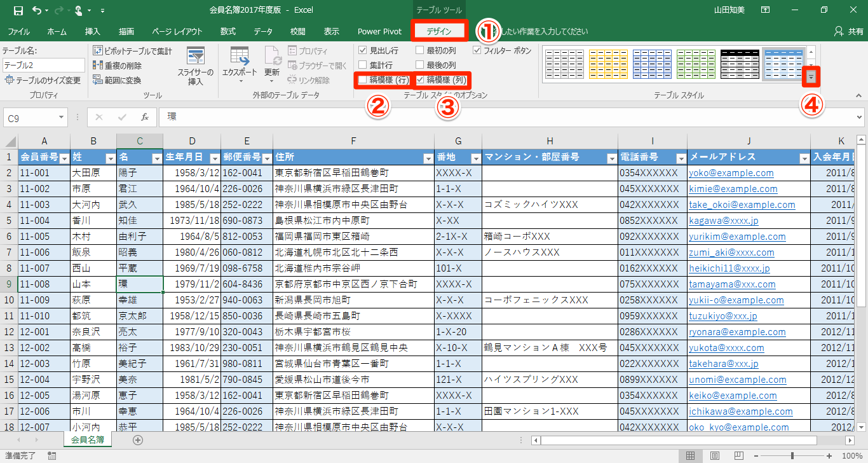Click the tamayama@xxx.com link

732,284
